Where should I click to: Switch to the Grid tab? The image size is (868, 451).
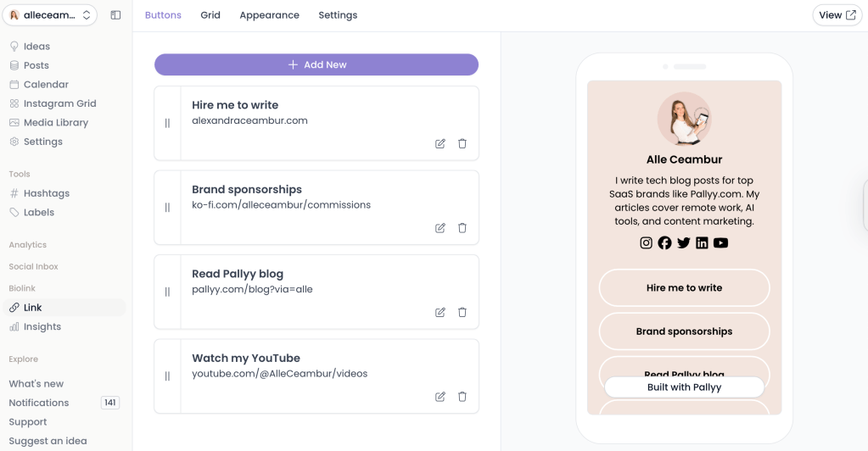(x=210, y=15)
